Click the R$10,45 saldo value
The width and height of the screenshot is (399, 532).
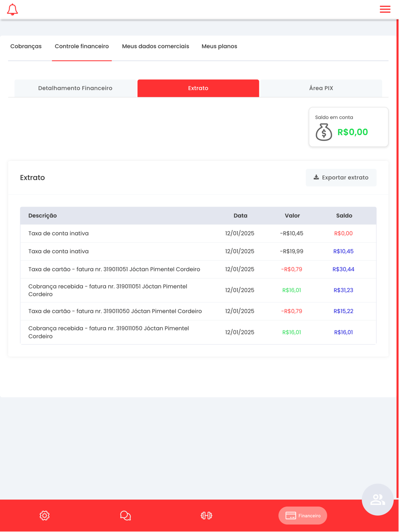coord(344,251)
